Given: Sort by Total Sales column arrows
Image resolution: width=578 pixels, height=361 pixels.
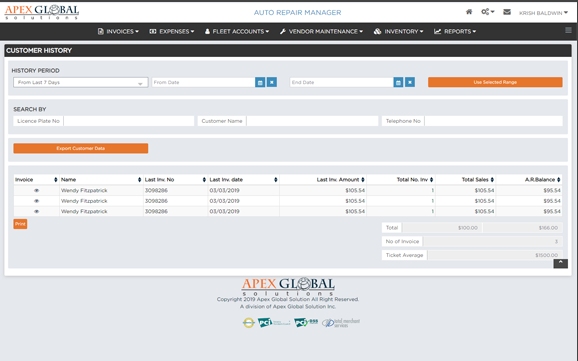Looking at the screenshot, I should click(492, 180).
